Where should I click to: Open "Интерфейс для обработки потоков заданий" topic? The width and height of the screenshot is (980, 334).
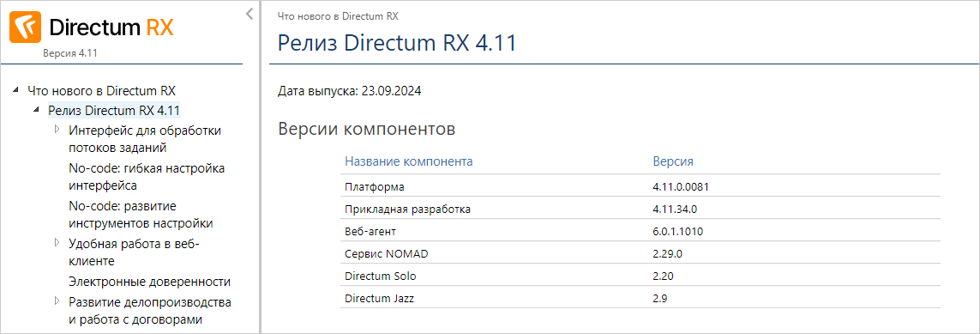(145, 139)
